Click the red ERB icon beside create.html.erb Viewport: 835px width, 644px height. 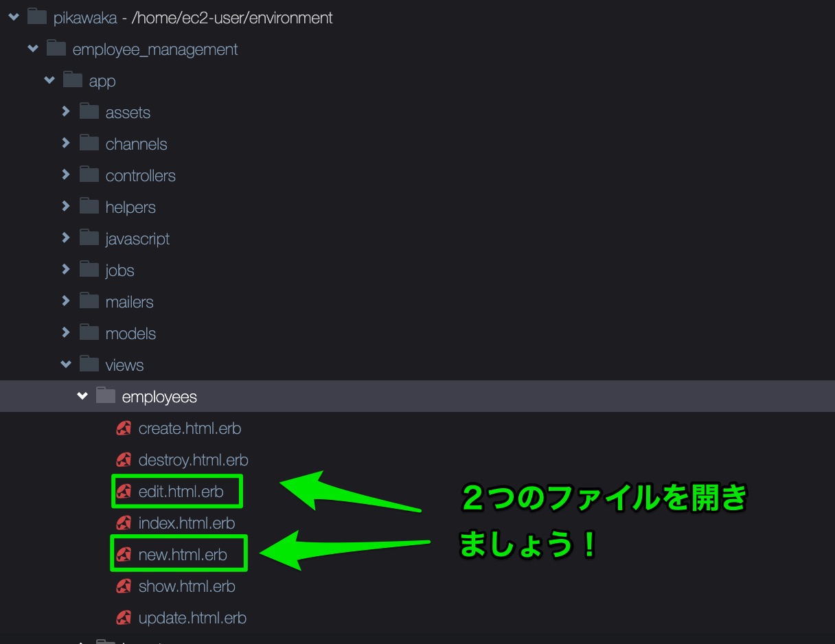[x=124, y=428]
